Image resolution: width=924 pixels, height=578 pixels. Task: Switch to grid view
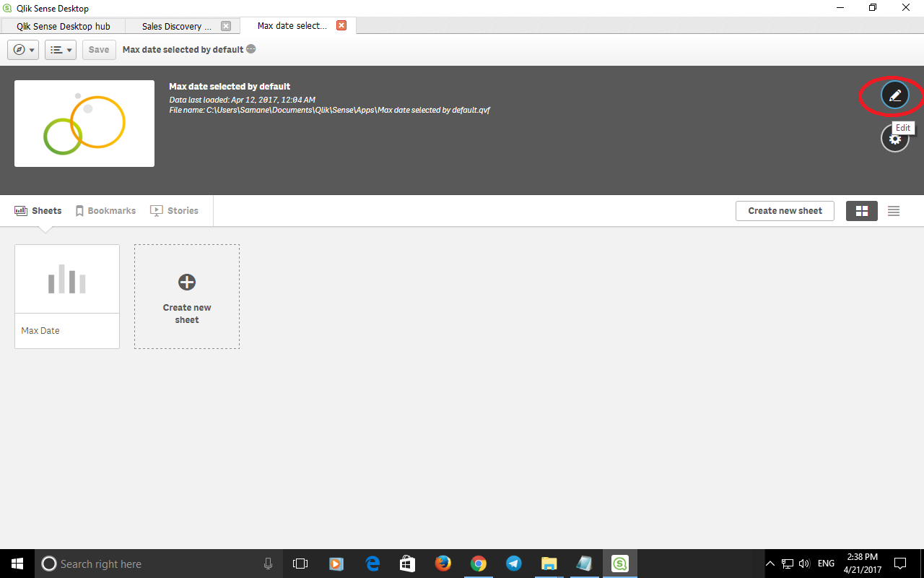862,211
